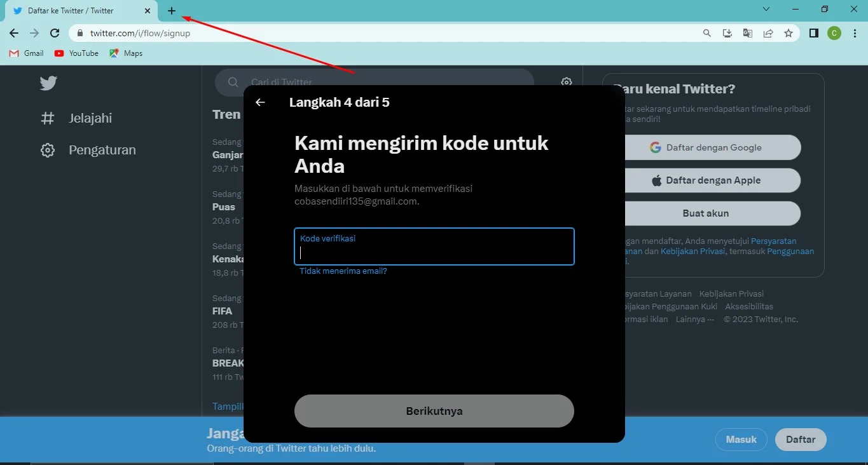Open footer Kebijakan Privasi link

tap(731, 294)
